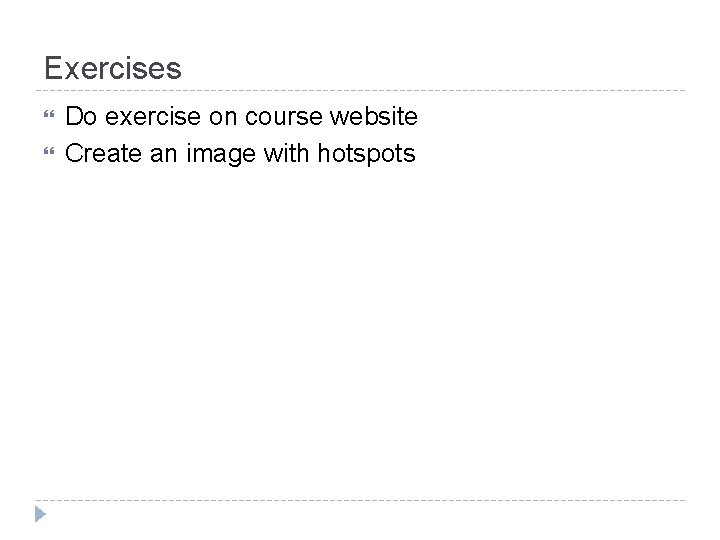Click the line 'Create an image with hotspots'
The width and height of the screenshot is (720, 540).
pyautogui.click(x=240, y=153)
